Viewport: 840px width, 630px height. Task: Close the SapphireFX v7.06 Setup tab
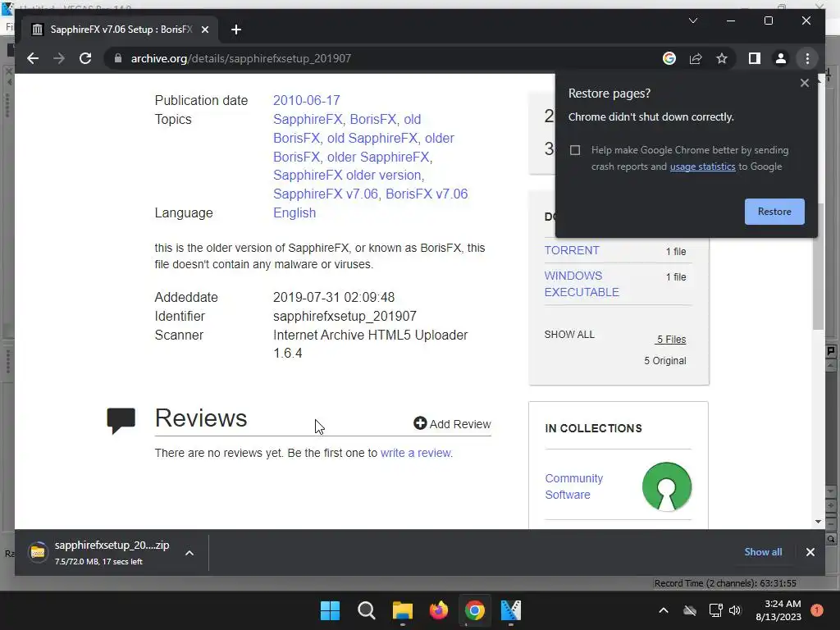(204, 30)
